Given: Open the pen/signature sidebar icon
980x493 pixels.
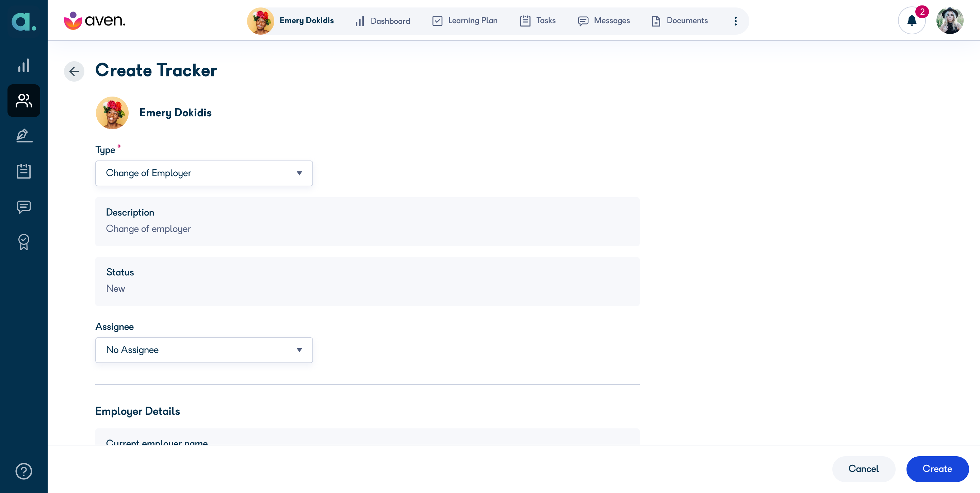Looking at the screenshot, I should click(24, 135).
